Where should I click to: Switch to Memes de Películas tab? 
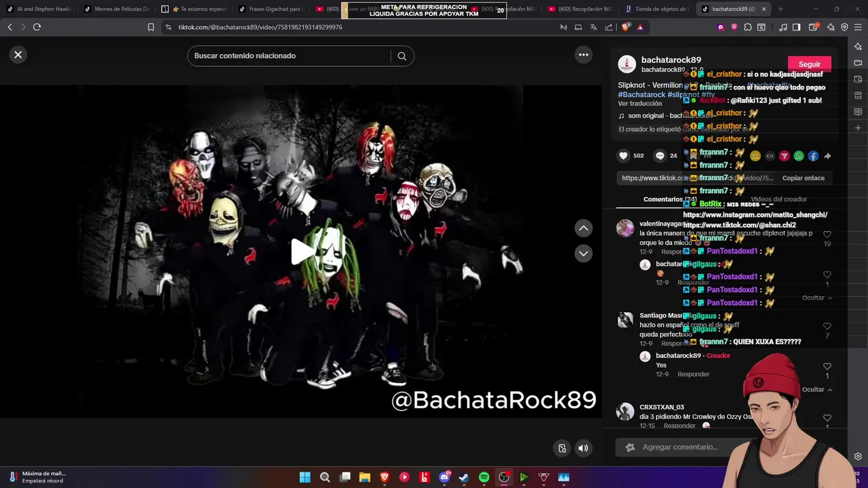(x=117, y=9)
